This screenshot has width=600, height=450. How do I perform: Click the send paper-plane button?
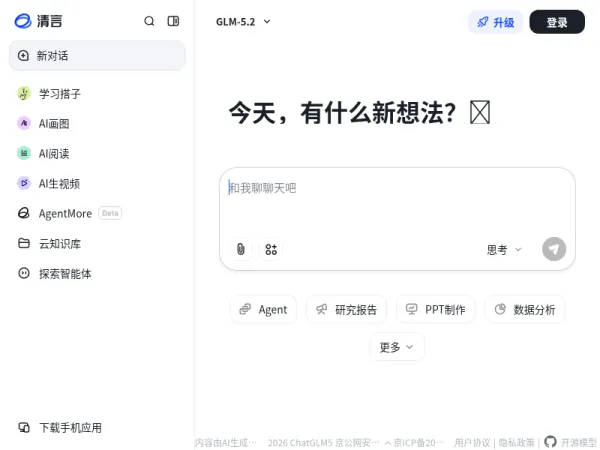click(x=554, y=249)
